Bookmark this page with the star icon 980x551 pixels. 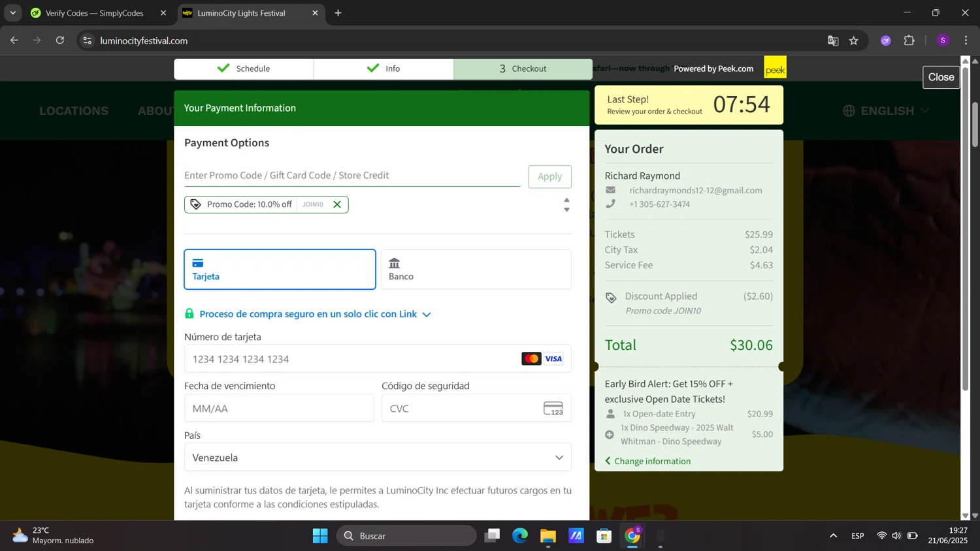pyautogui.click(x=854, y=40)
